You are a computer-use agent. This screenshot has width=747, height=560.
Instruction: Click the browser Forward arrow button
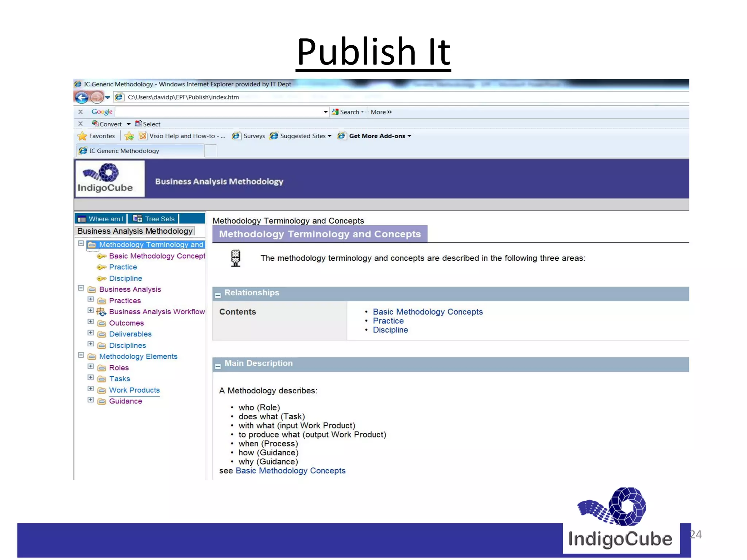click(97, 97)
